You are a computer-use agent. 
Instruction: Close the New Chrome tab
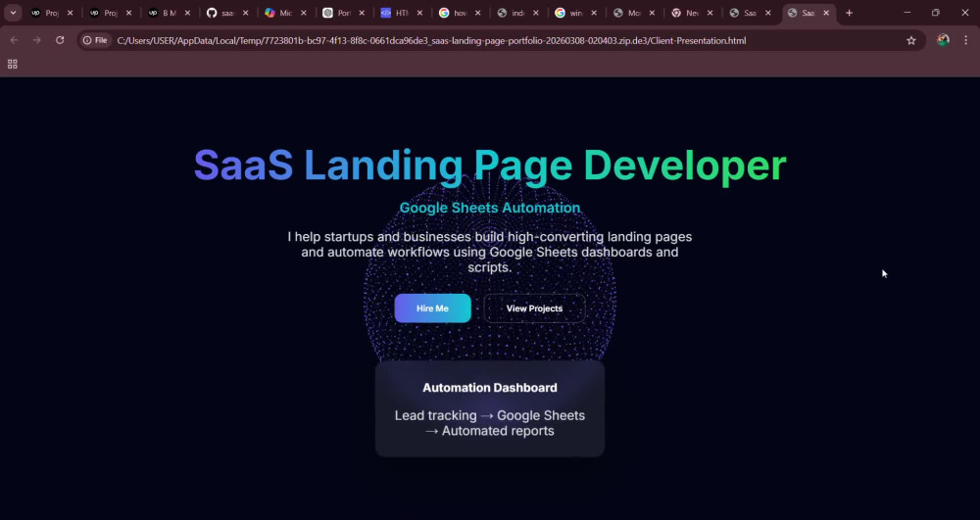point(710,13)
